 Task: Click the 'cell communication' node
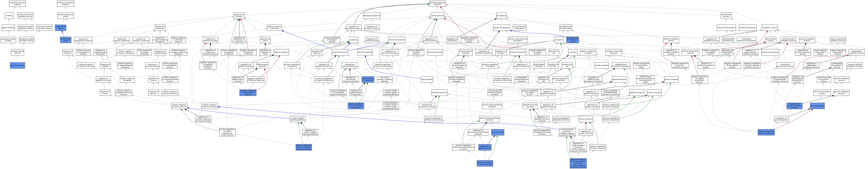tap(397, 40)
